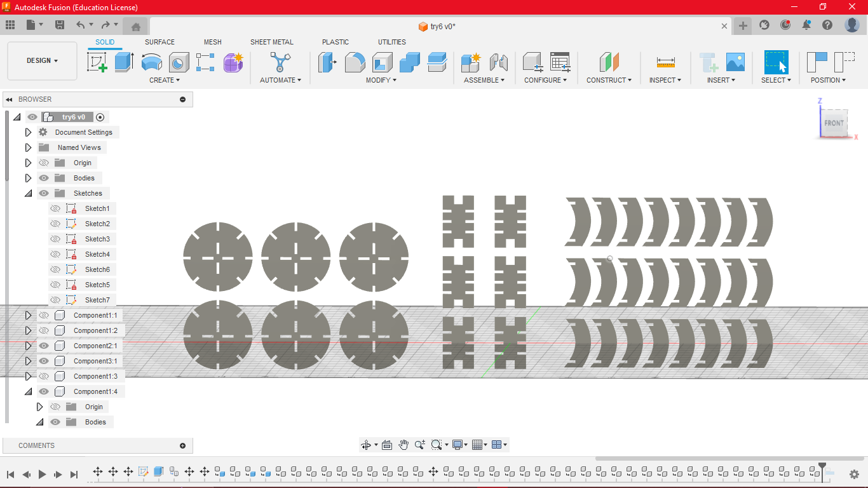Expand Document Settings node
Viewport: 868px width, 488px height.
(x=28, y=132)
